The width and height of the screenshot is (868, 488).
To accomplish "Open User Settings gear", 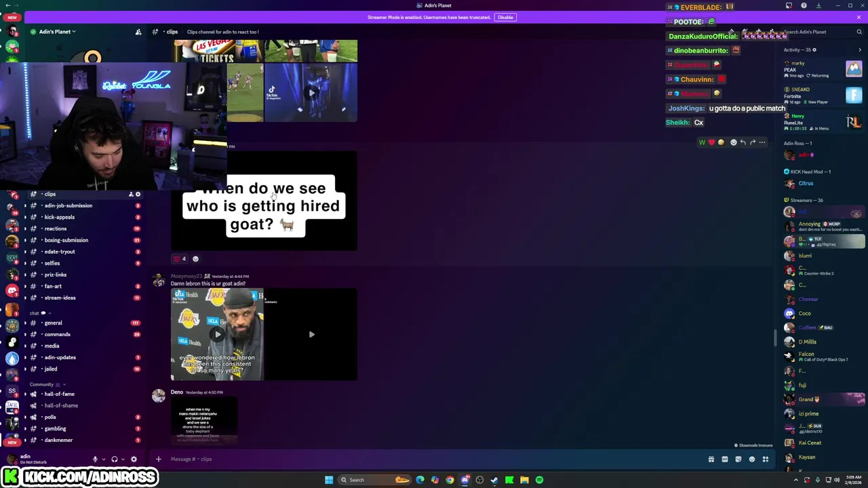I will click(x=134, y=460).
